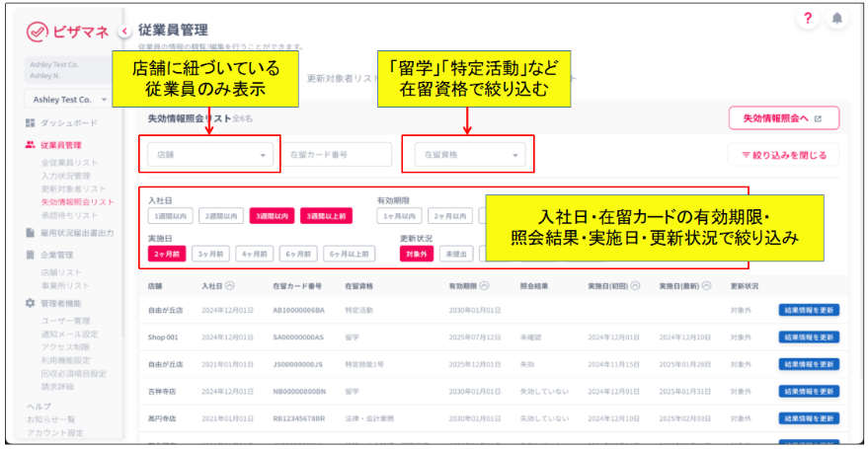Click 結果情報を更新 for Shop 001 row

tap(808, 337)
